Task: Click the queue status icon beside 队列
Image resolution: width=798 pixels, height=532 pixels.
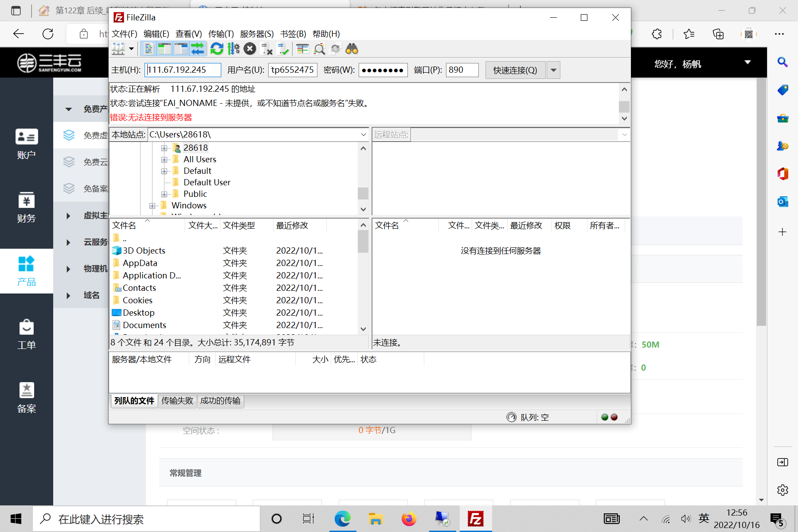Action: (x=512, y=417)
